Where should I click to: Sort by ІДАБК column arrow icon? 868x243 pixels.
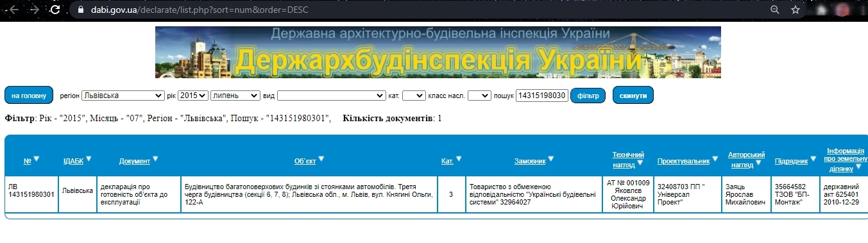pyautogui.click(x=89, y=158)
